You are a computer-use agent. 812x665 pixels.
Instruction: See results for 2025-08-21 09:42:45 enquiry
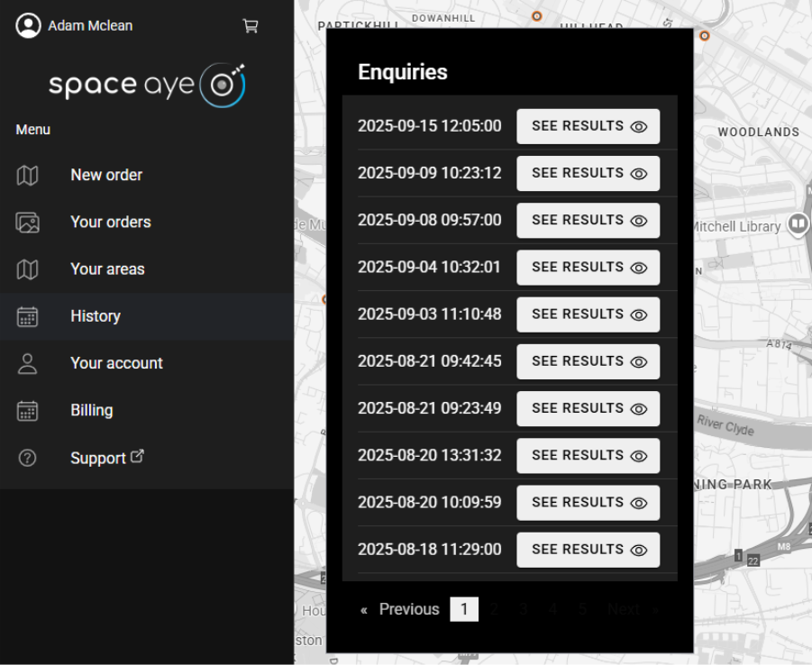pos(588,361)
